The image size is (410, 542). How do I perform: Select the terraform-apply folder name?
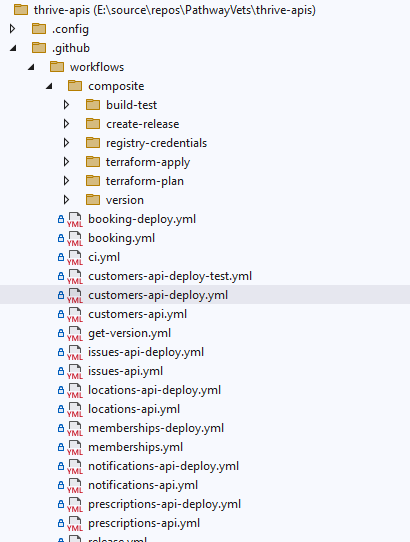[148, 162]
